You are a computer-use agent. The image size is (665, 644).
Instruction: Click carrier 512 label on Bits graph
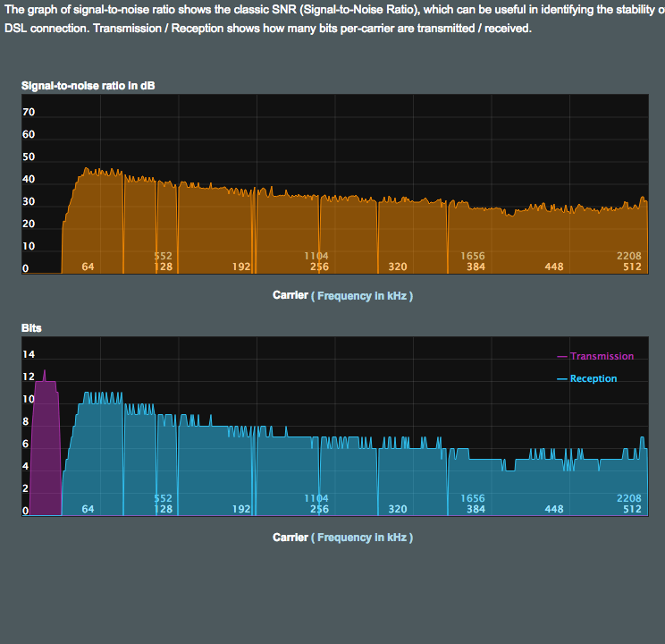pos(633,509)
